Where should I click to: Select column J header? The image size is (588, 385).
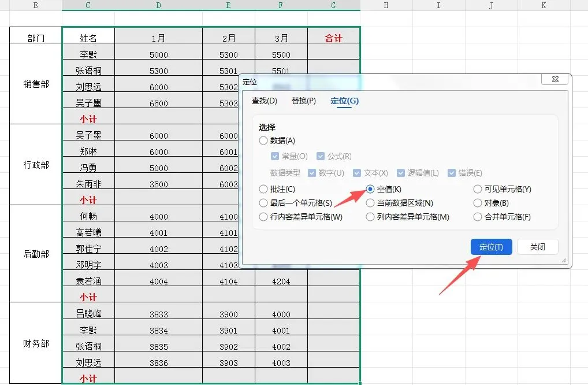pos(491,5)
